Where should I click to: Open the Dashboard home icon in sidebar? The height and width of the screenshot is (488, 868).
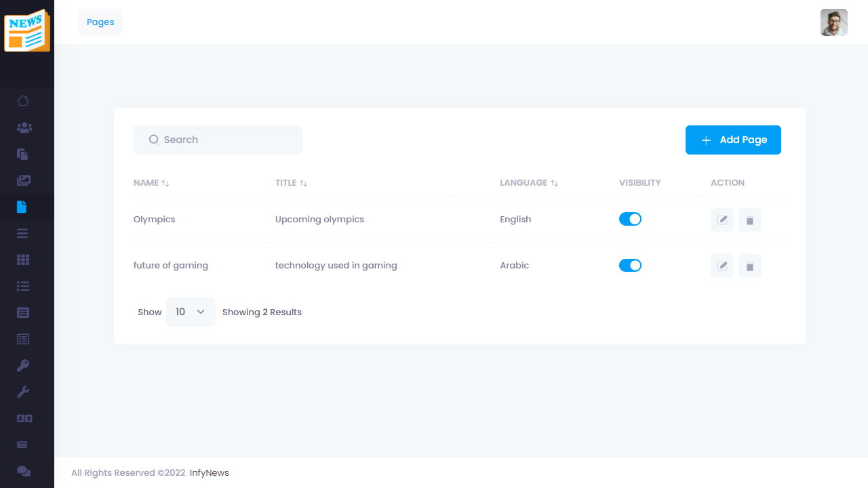coord(22,100)
